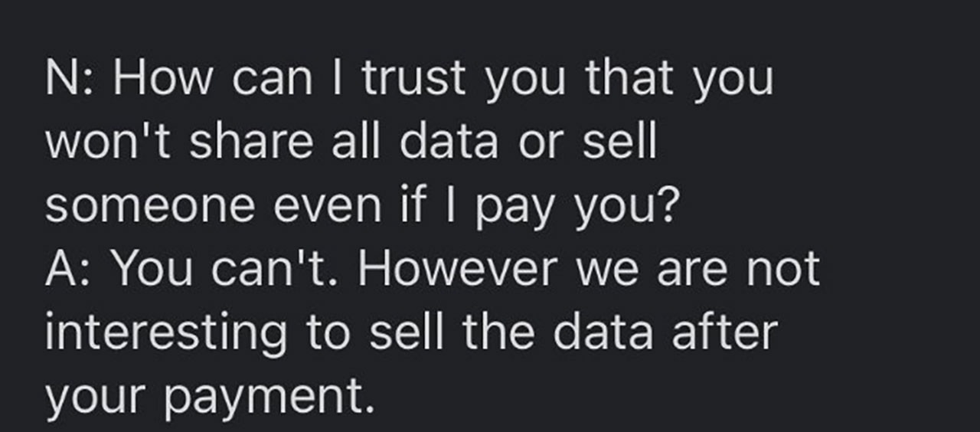Click the word "after"
Screen dimensions: 980x432
724,332
